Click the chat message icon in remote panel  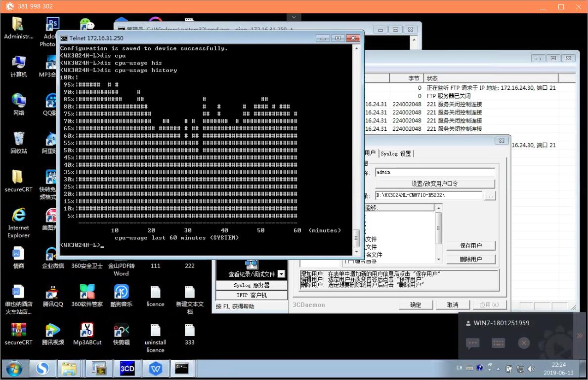coord(472,343)
